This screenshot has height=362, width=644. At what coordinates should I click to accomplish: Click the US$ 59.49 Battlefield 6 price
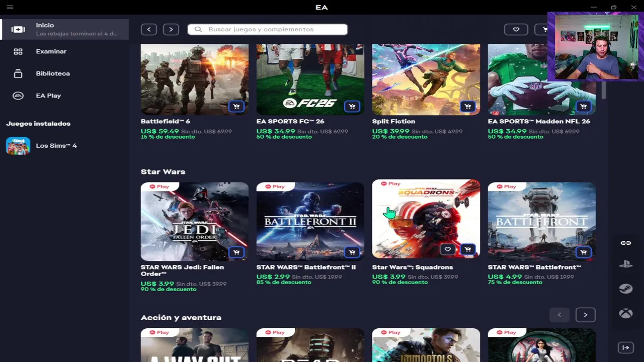[x=160, y=131]
